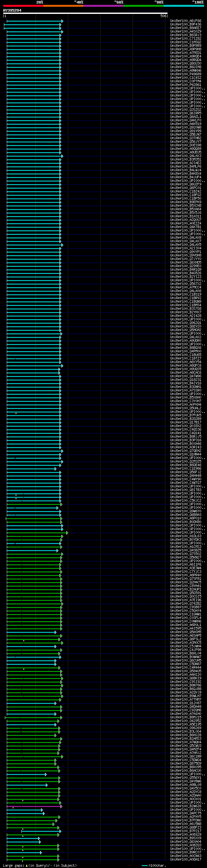
Task: Select the UniRef100_Q4LAX5 label
Action: click(x=186, y=245)
